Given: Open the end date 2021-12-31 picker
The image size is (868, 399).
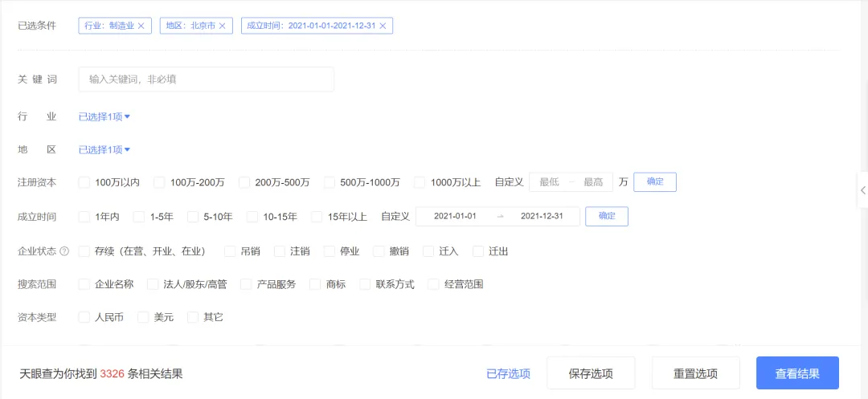Looking at the screenshot, I should (x=542, y=216).
